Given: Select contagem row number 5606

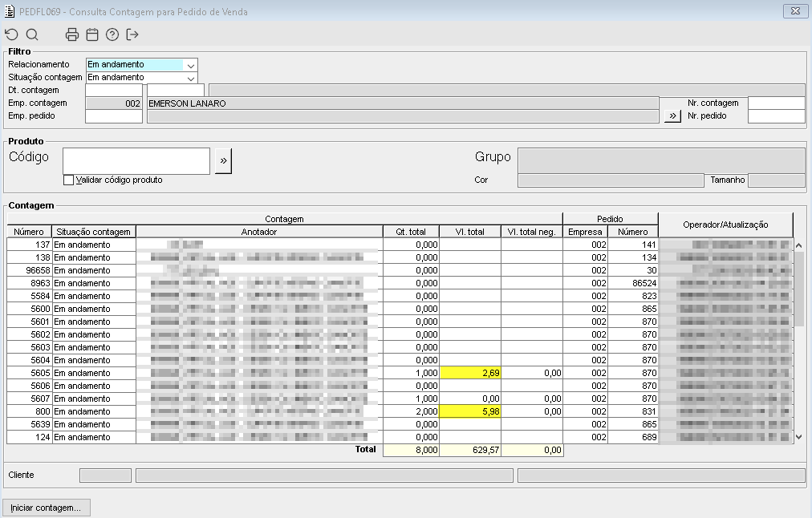Looking at the screenshot, I should point(400,386).
